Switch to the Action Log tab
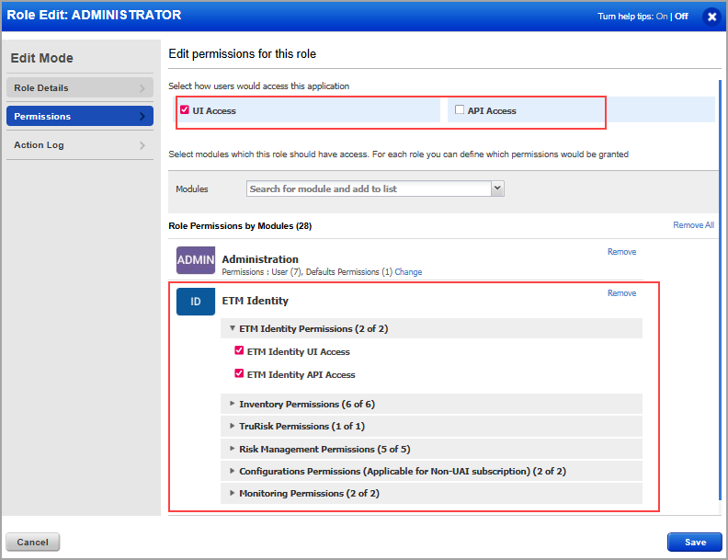 tap(80, 145)
